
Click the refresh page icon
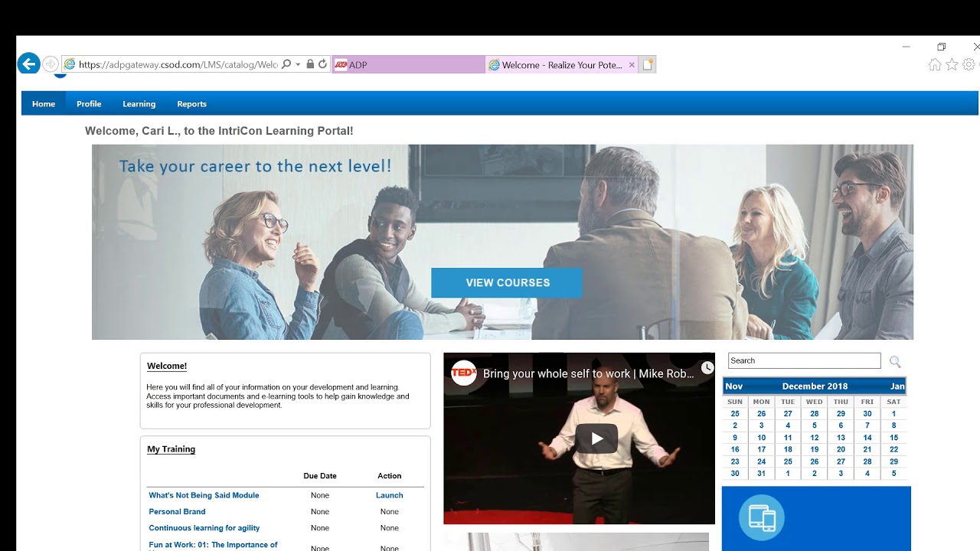click(322, 64)
